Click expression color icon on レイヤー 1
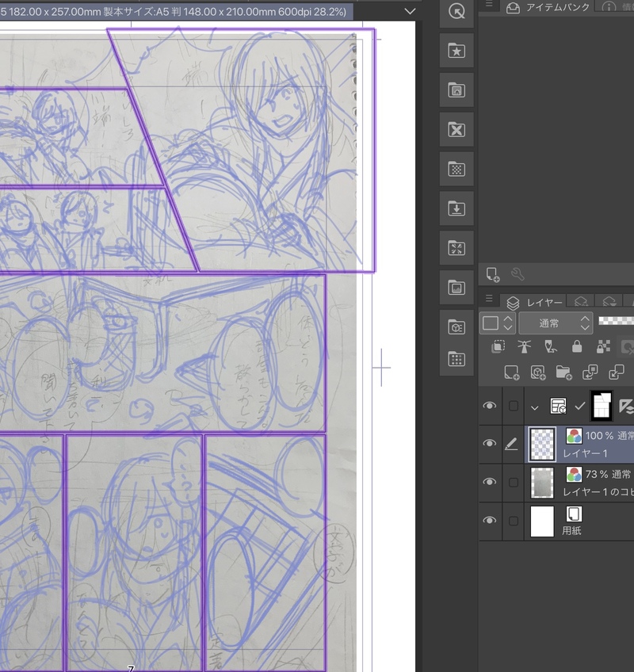This screenshot has height=672, width=634. [574, 436]
